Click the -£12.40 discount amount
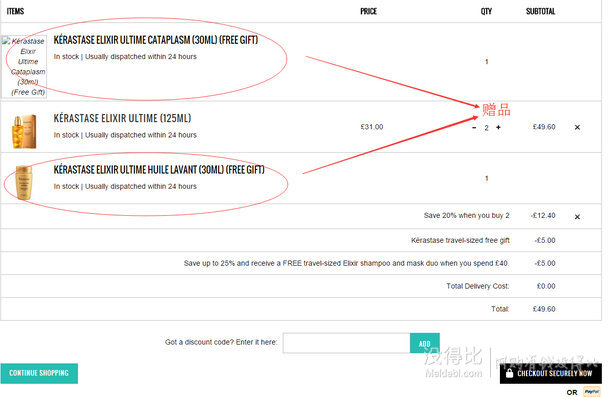Image resolution: width=610 pixels, height=397 pixels. click(543, 216)
